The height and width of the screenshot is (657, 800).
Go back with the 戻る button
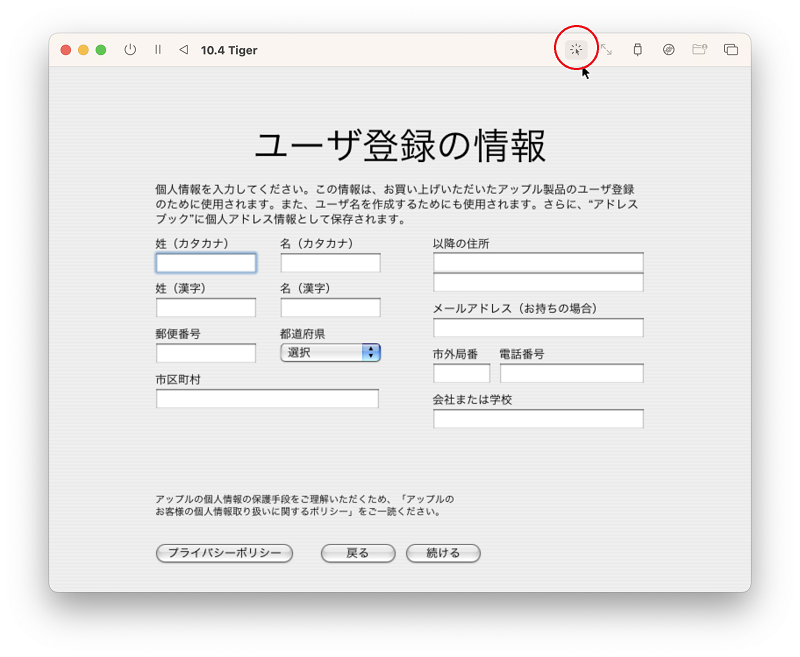click(358, 553)
